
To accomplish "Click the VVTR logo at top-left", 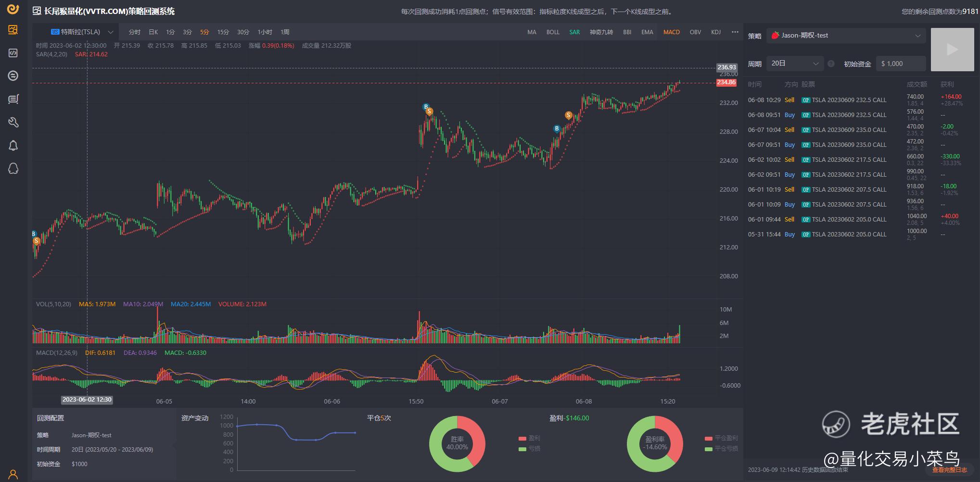I will point(13,9).
